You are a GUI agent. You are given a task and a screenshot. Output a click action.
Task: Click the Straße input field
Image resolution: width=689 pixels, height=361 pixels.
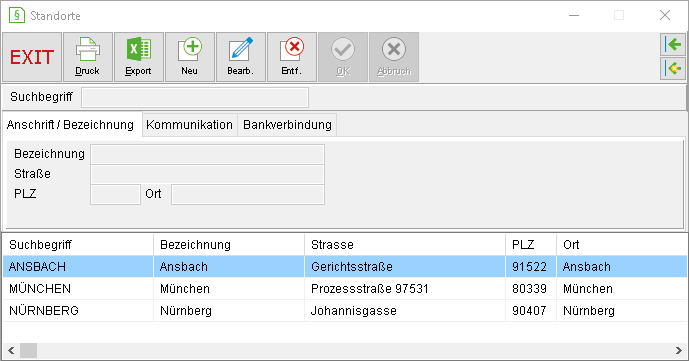(x=207, y=174)
